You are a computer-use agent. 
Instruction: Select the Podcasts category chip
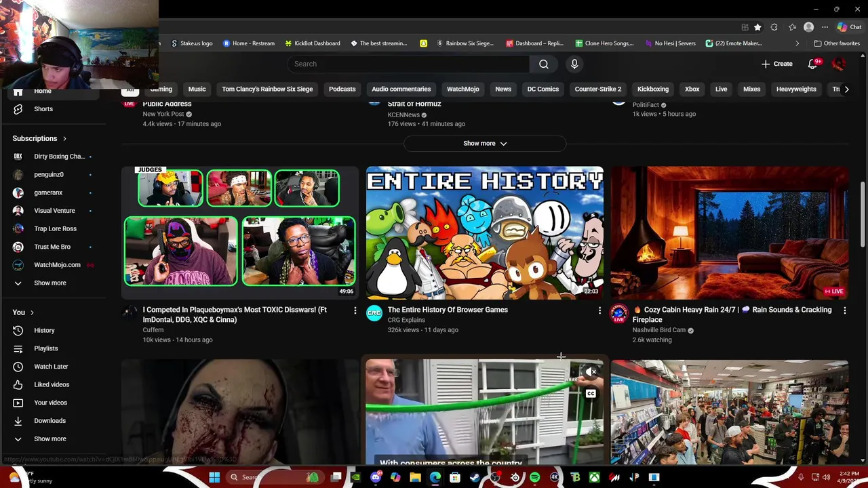tap(342, 89)
